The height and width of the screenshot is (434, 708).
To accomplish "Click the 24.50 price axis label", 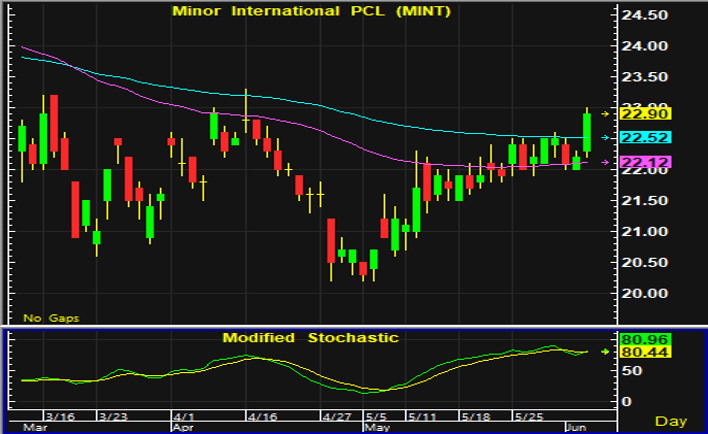I will point(644,15).
